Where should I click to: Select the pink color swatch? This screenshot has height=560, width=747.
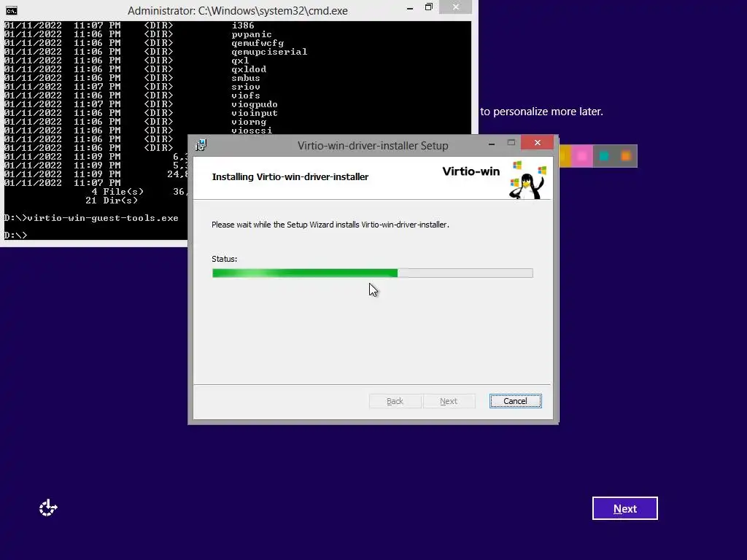(x=581, y=156)
